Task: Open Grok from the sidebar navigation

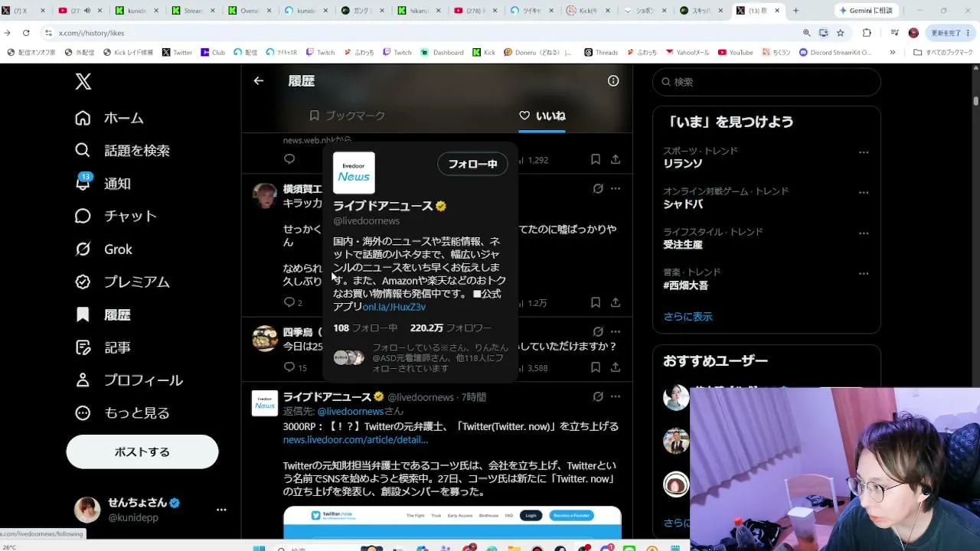Action: pos(103,249)
